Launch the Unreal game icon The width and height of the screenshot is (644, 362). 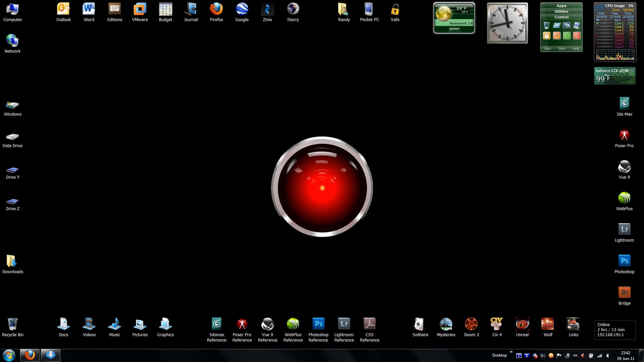coord(522,327)
